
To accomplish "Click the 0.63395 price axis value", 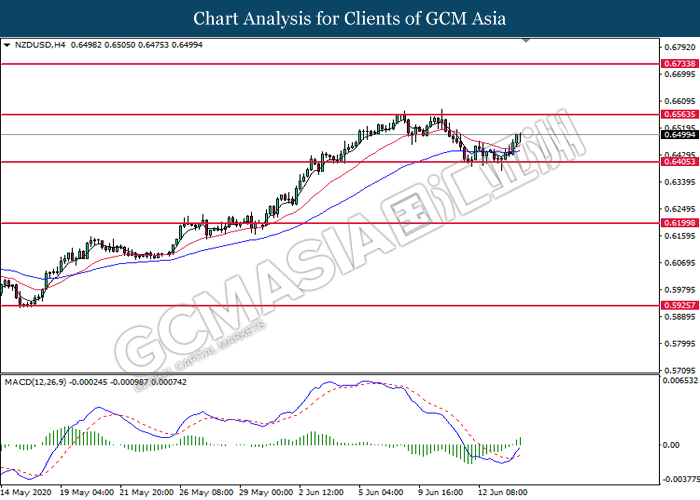I will [679, 182].
